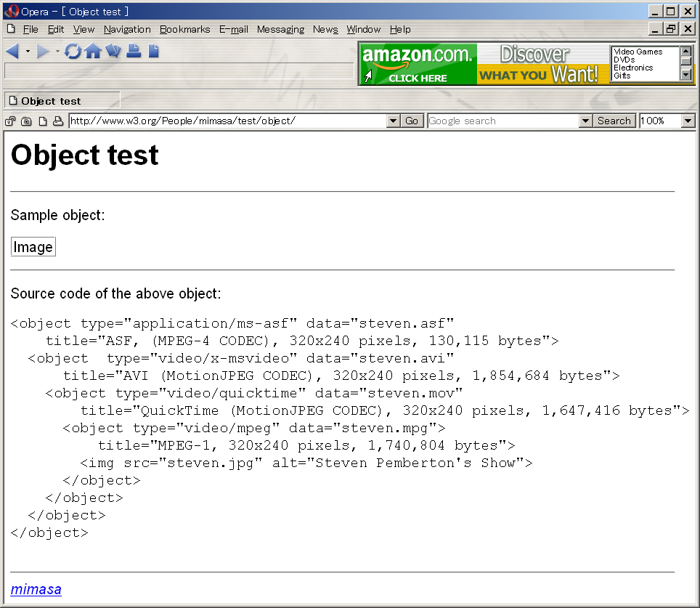Click the New page icon in the main toolbar
Image resolution: width=700 pixels, height=608 pixels.
[153, 51]
